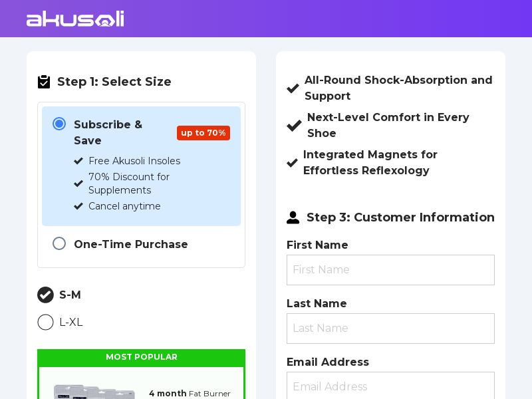Screen dimensions: 532x399
Task: Click the Subscribe & Save plan panel
Action: (x=141, y=166)
